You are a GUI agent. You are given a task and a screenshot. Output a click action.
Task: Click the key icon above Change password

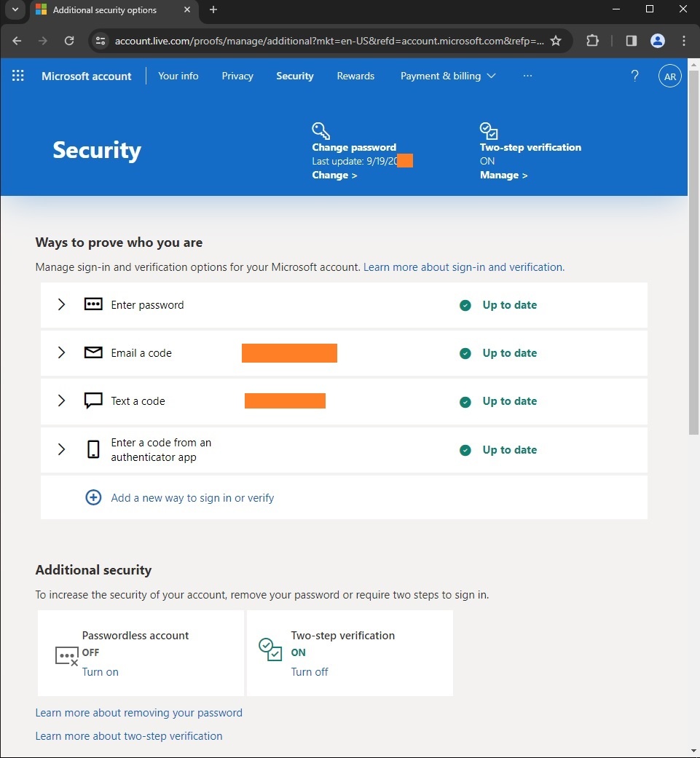321,130
